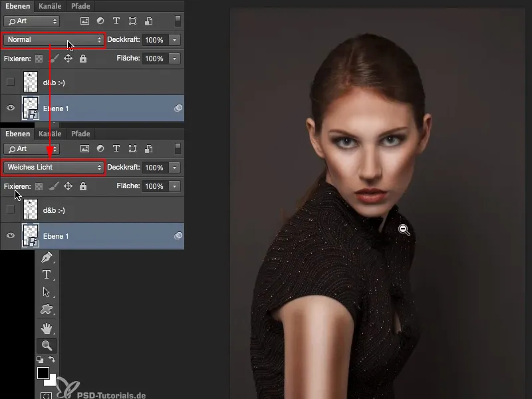Select the Pen tool in the toolbar

click(47, 257)
